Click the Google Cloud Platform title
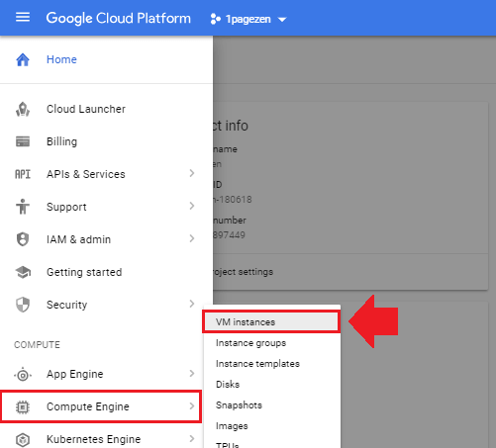 click(119, 18)
